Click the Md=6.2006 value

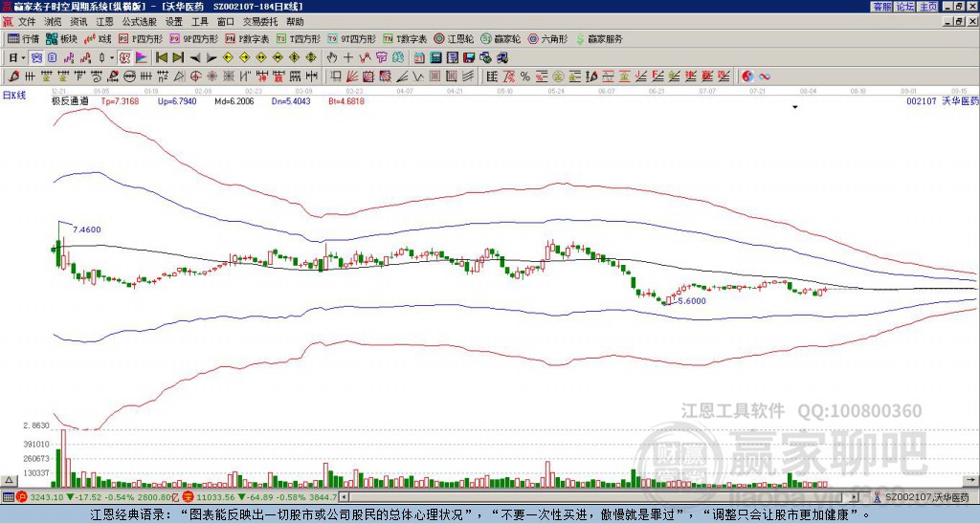click(x=234, y=101)
